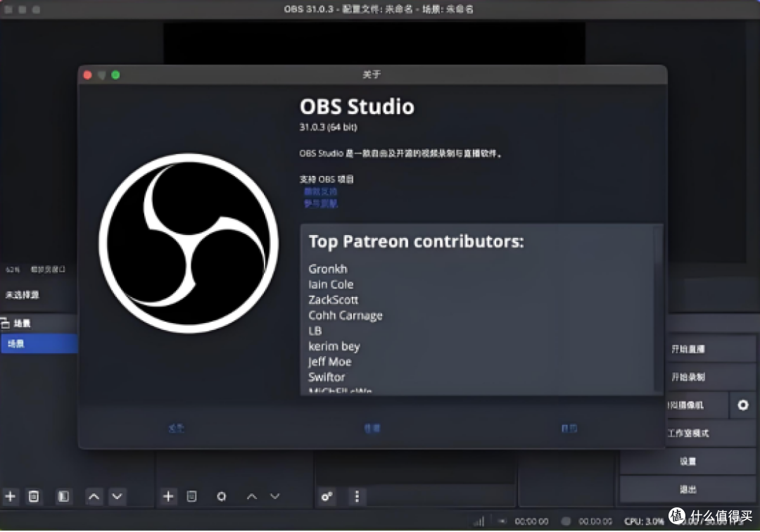Open audio mixer three-dot menu
Image resolution: width=760 pixels, height=532 pixels.
click(x=357, y=496)
